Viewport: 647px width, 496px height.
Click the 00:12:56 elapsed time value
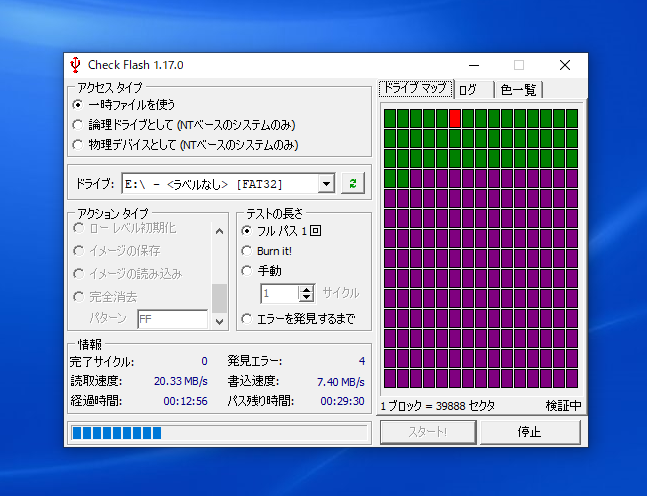point(185,402)
